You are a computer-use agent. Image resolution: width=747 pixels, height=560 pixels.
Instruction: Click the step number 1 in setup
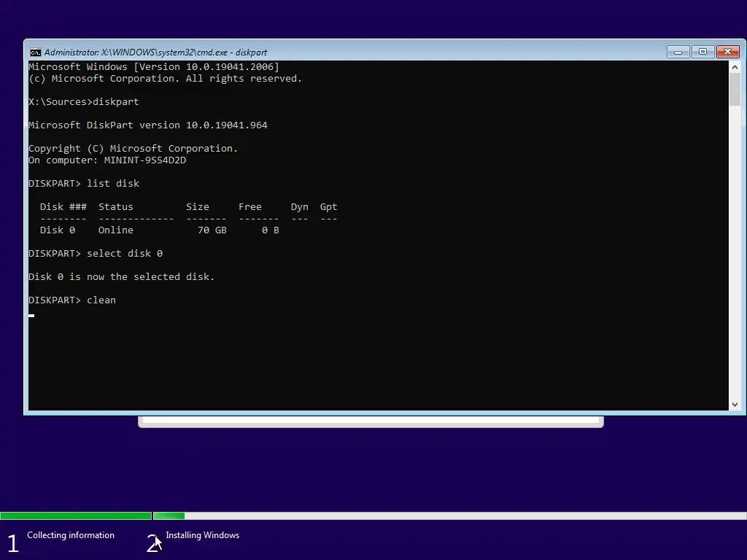pyautogui.click(x=13, y=543)
